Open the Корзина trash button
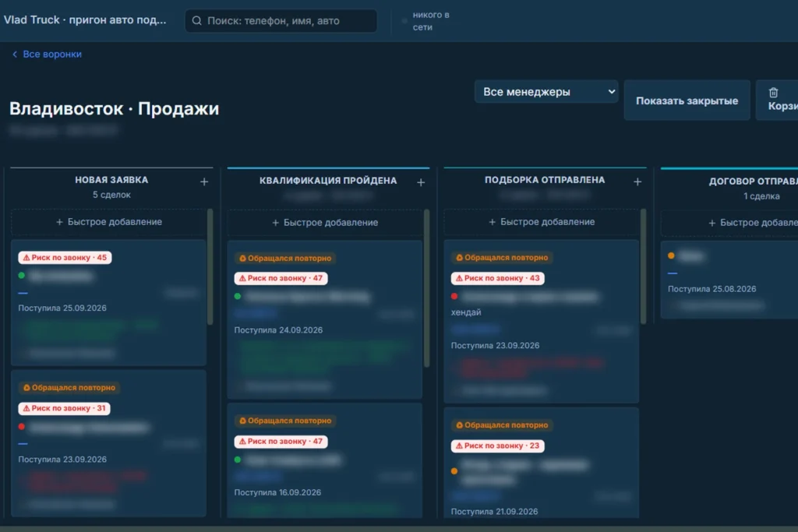This screenshot has height=532, width=798. 778,100
